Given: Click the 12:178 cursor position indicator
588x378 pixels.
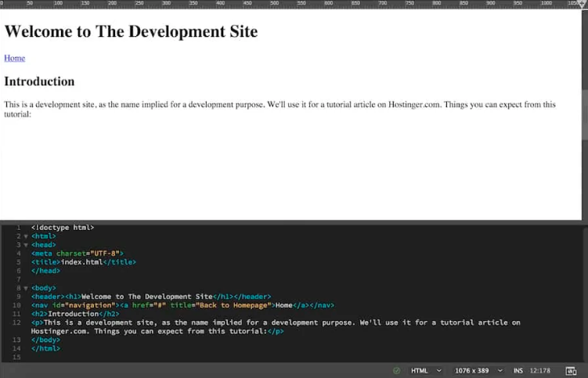Looking at the screenshot, I should point(539,370).
